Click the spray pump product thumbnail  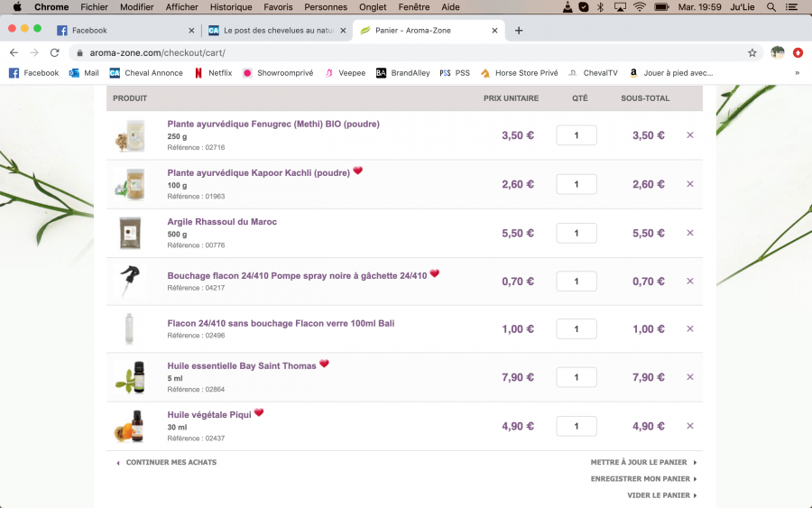(x=129, y=282)
